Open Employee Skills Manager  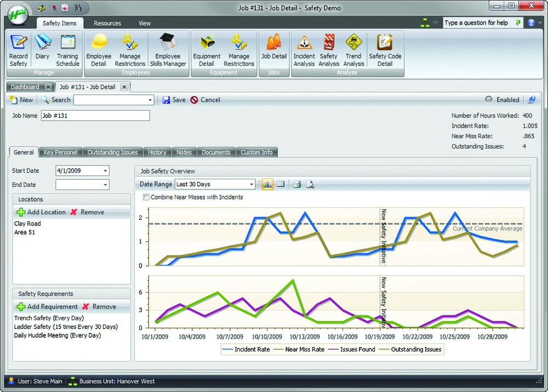tap(168, 50)
